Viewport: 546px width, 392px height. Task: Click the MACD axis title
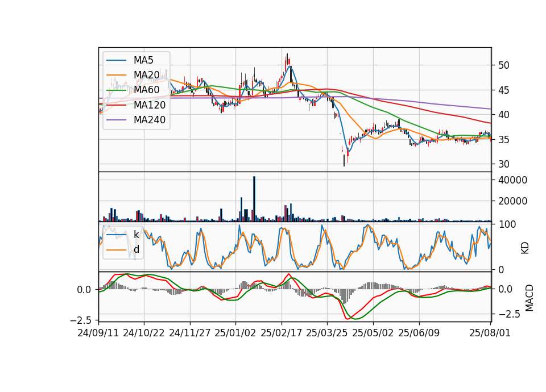[530, 298]
